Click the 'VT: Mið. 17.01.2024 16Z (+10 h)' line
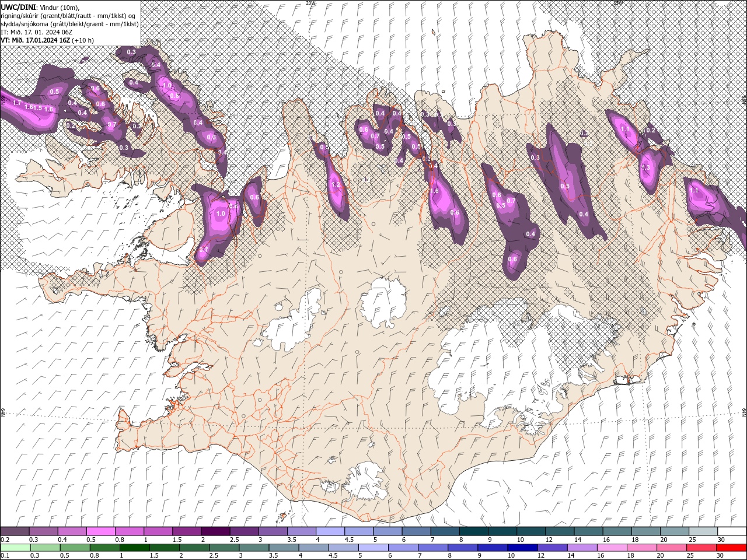 click(48, 40)
